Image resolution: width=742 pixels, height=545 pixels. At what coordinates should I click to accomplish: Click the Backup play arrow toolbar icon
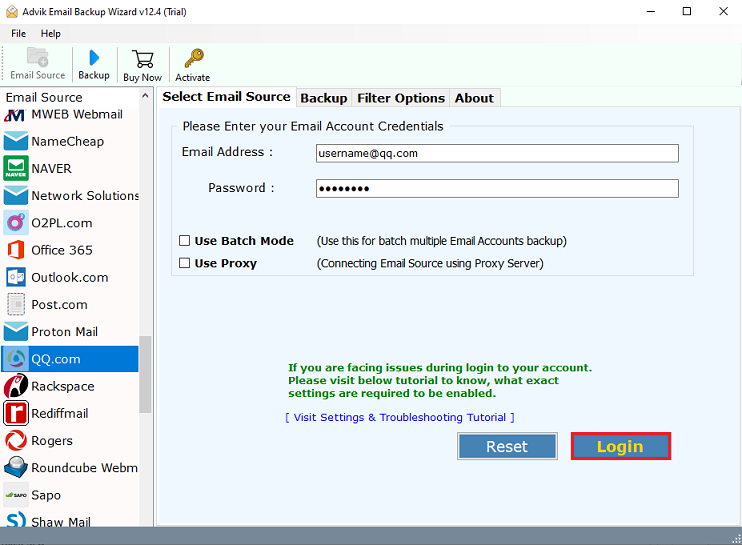pos(94,58)
